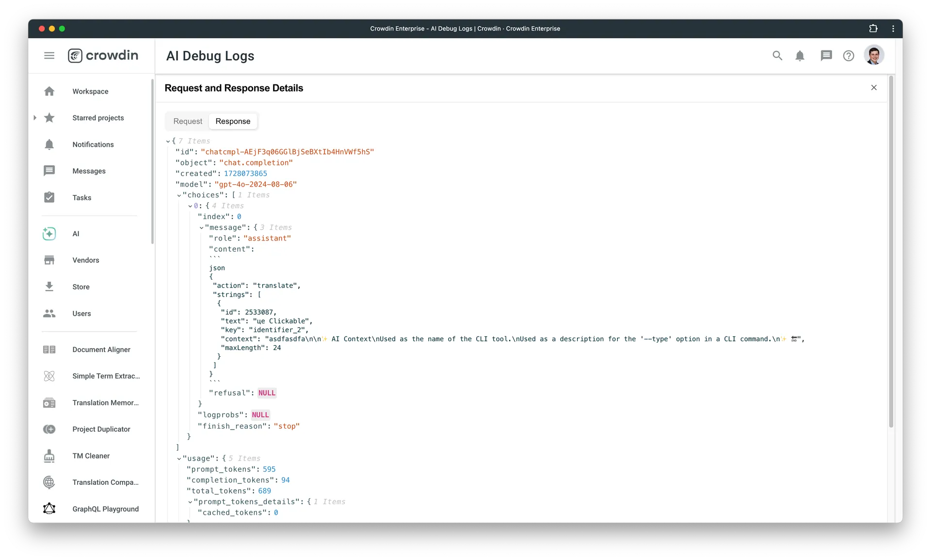Click the created timestamp 1728073865
This screenshot has width=931, height=560.
245,173
